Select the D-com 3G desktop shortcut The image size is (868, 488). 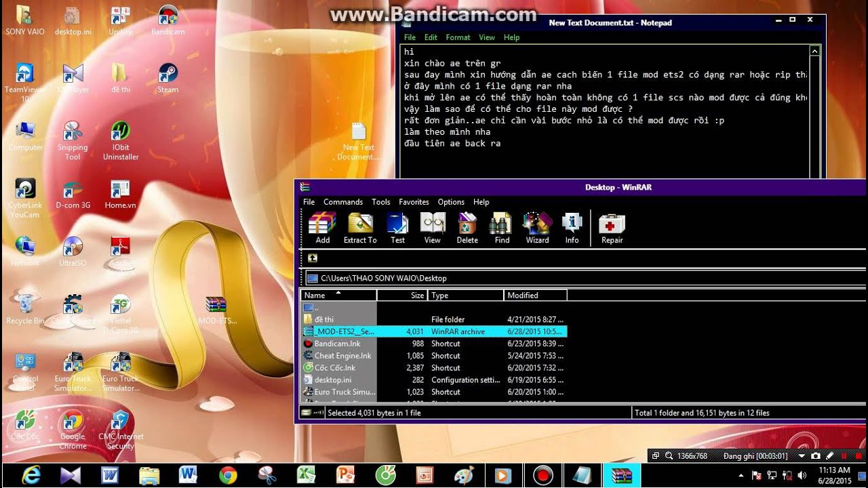pyautogui.click(x=73, y=193)
